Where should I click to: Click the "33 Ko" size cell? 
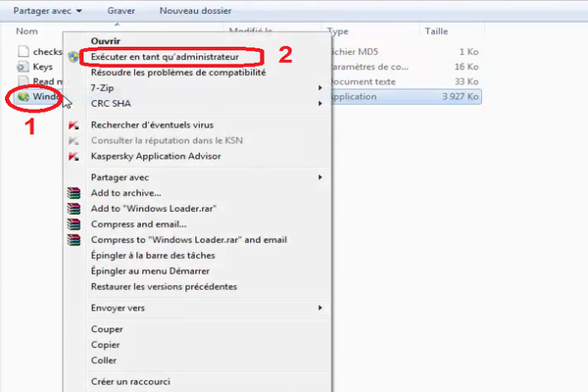(x=466, y=81)
